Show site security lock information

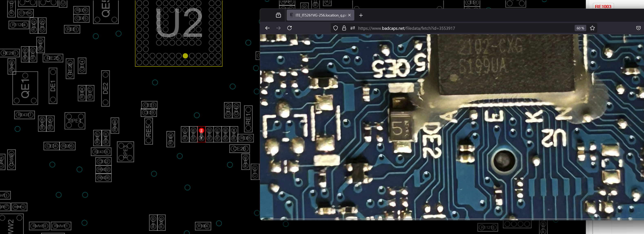[x=344, y=28]
